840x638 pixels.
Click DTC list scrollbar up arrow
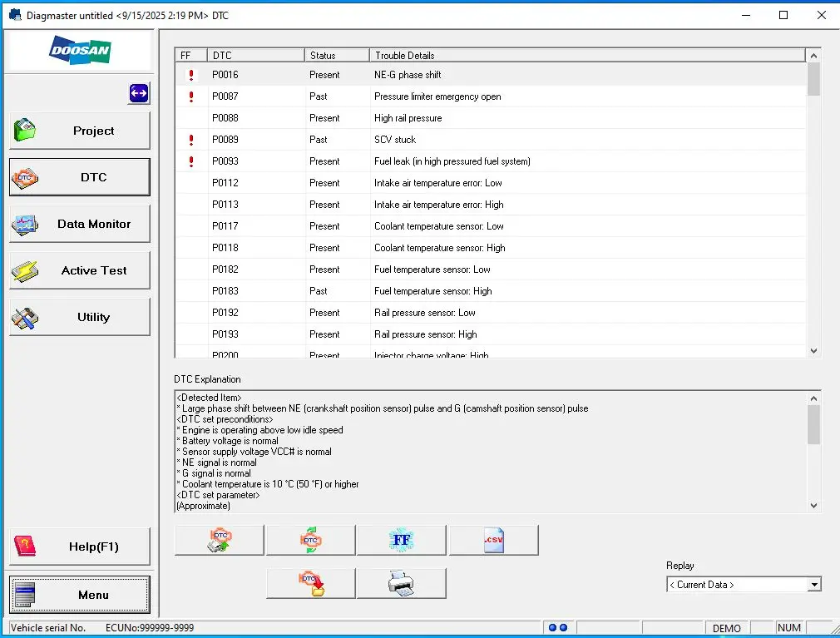813,56
